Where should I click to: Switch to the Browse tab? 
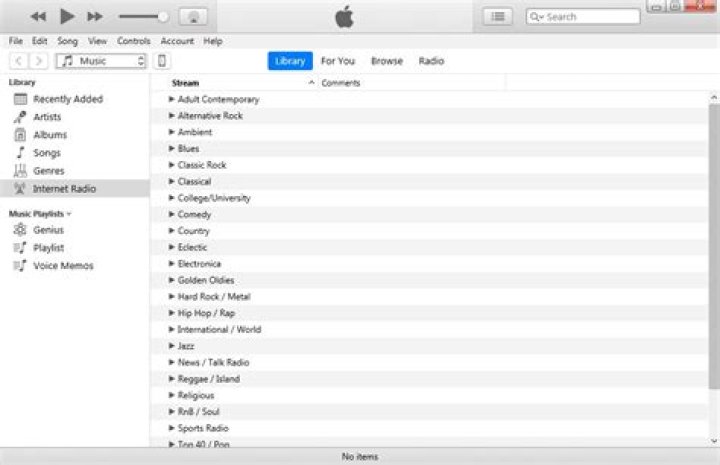coord(387,61)
